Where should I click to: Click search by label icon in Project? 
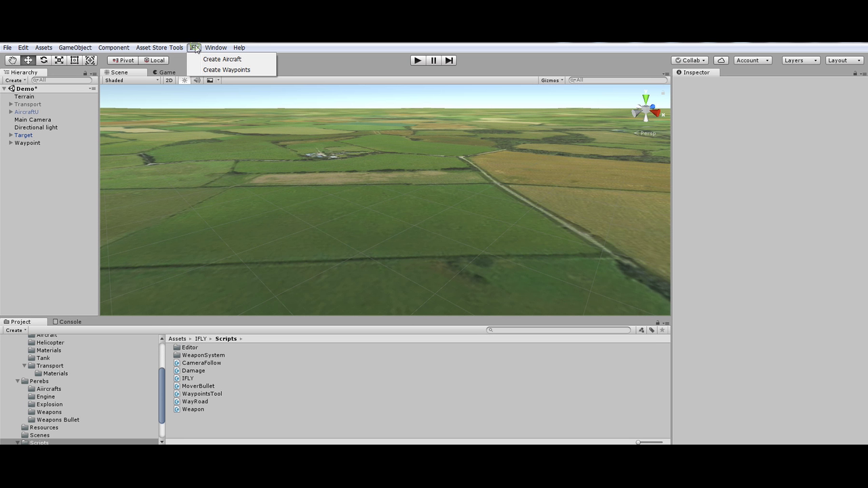click(651, 330)
